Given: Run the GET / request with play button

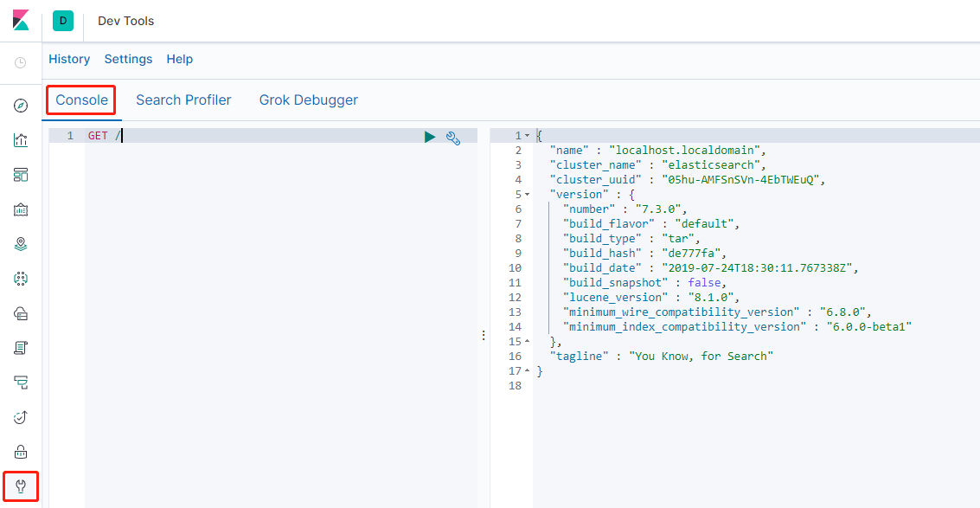Looking at the screenshot, I should 430,137.
